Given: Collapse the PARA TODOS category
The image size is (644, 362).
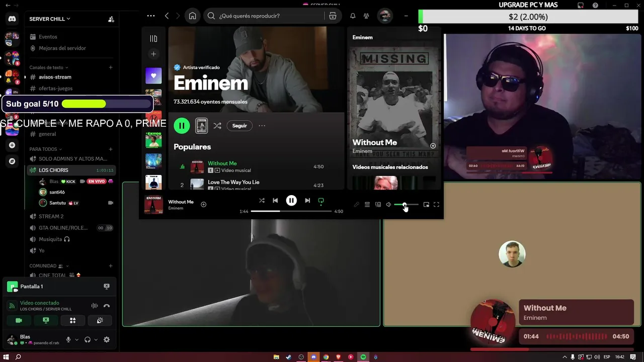Looking at the screenshot, I should (46, 149).
